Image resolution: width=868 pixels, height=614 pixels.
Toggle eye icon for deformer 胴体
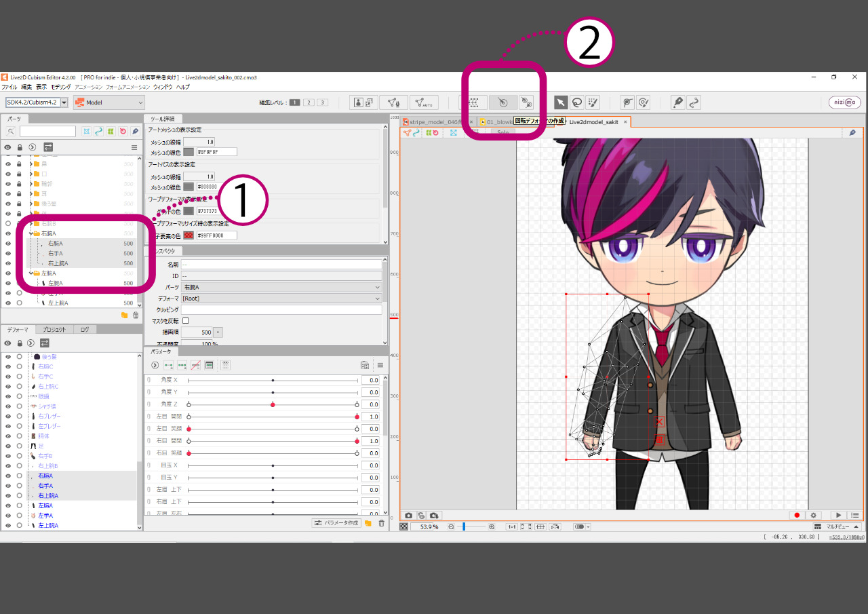coord(8,436)
